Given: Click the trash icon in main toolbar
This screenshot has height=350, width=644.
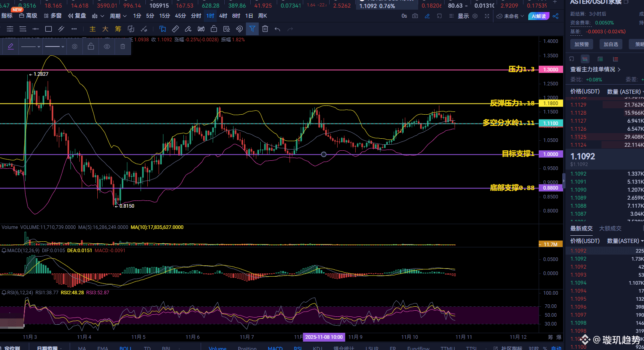Looking at the screenshot, I should [x=265, y=29].
